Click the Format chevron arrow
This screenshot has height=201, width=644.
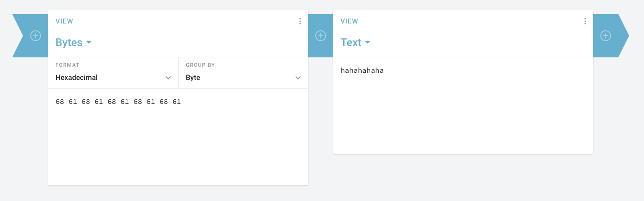pos(168,78)
